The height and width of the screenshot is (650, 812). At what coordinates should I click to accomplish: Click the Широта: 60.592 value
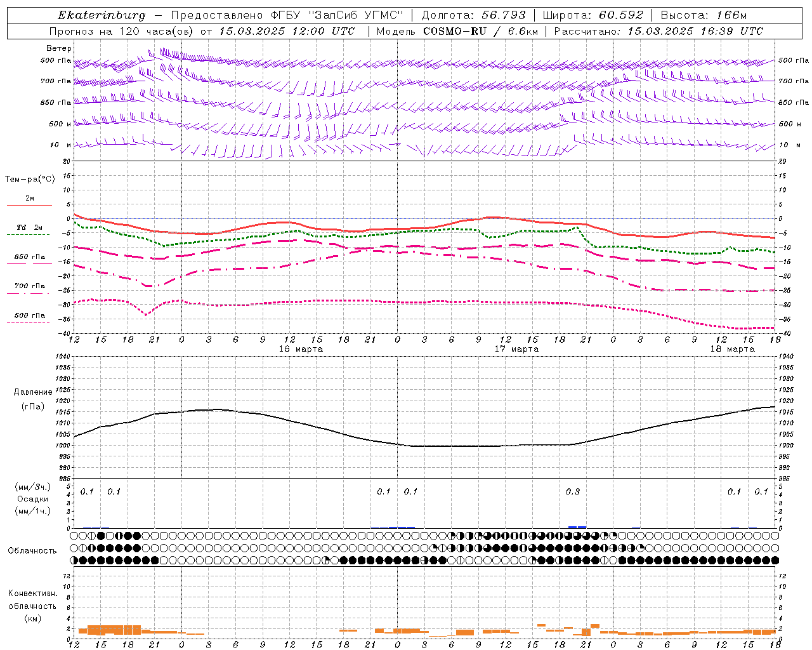pos(593,15)
